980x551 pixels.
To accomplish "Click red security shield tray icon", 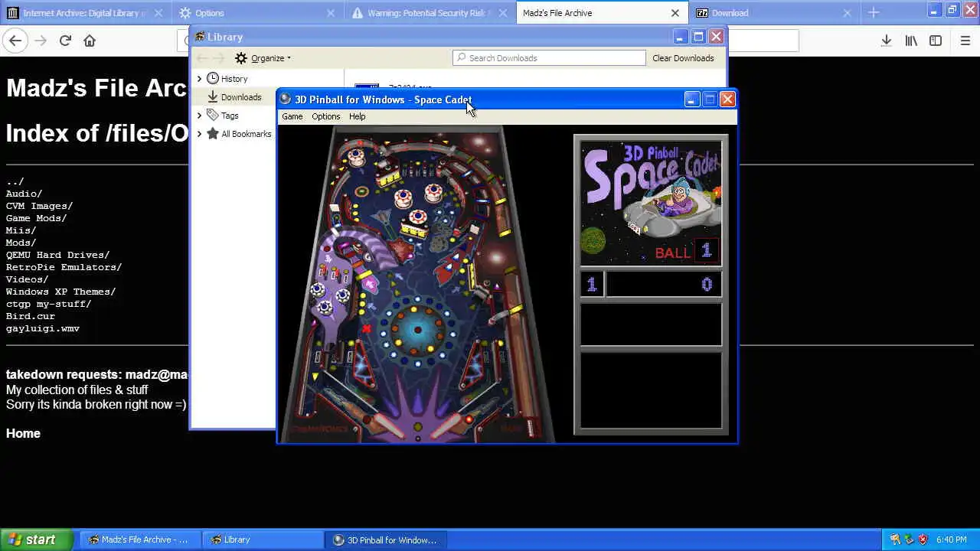I will (923, 540).
